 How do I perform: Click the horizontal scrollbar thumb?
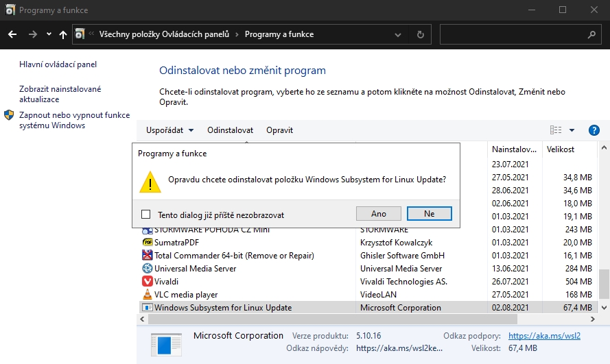(x=333, y=319)
